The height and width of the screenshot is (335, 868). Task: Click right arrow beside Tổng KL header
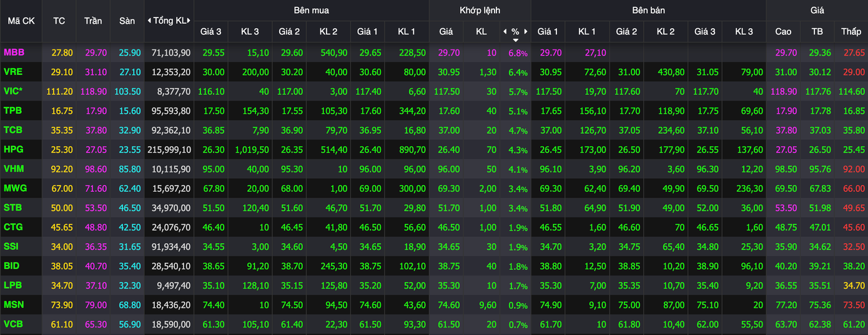[x=189, y=21]
